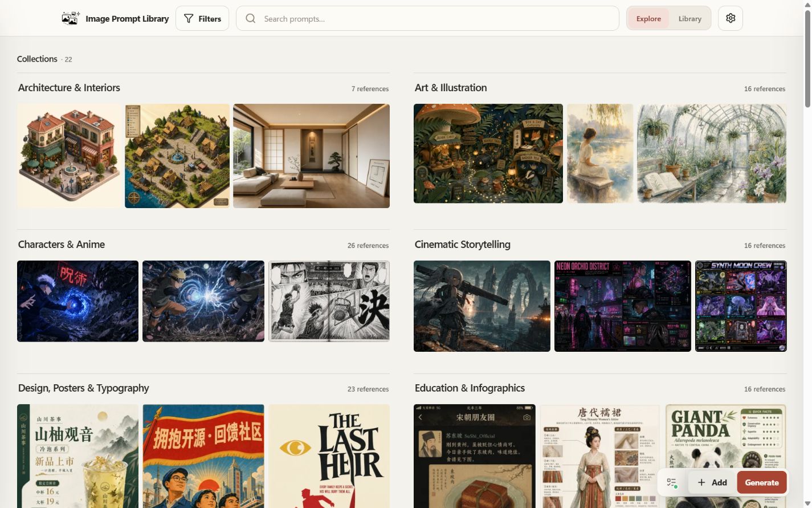The width and height of the screenshot is (812, 508).
Task: Switch to the Explore tab
Action: click(x=648, y=18)
